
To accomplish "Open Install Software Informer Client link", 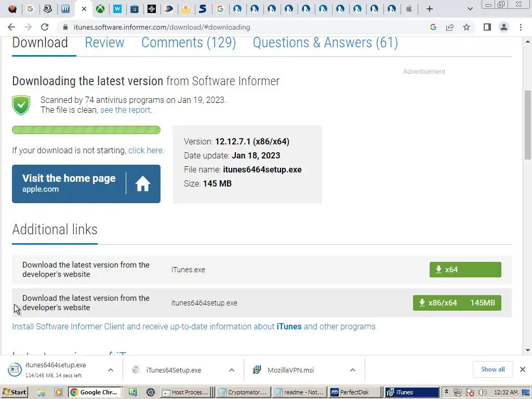I will point(194,326).
